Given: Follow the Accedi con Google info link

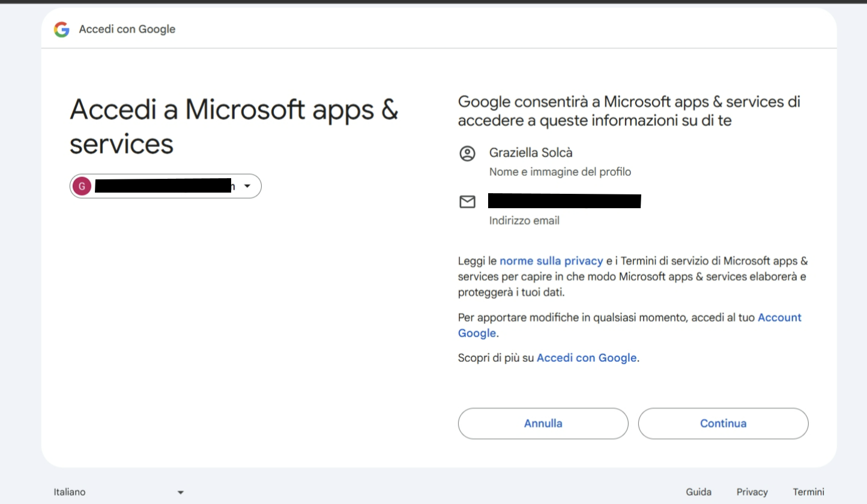Looking at the screenshot, I should [x=586, y=358].
